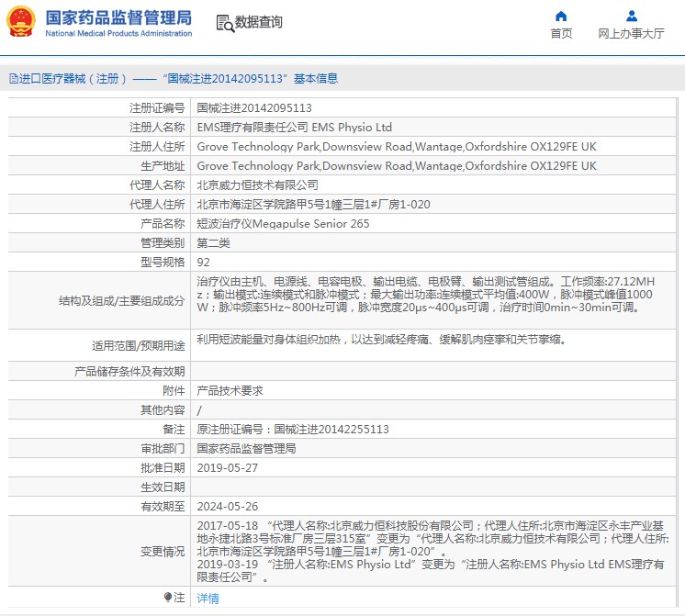The image size is (685, 616).
Task: Click the 生效日期 row label
Action: click(163, 487)
